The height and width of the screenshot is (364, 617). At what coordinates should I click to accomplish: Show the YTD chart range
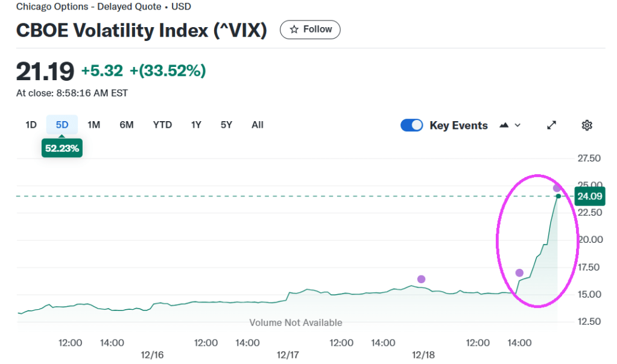(x=162, y=125)
